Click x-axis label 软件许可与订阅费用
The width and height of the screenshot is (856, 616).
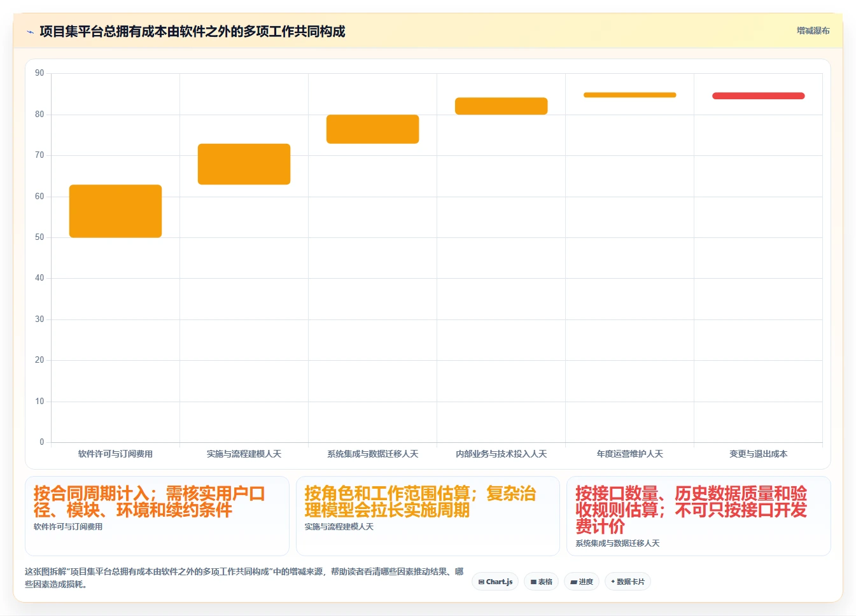click(115, 454)
